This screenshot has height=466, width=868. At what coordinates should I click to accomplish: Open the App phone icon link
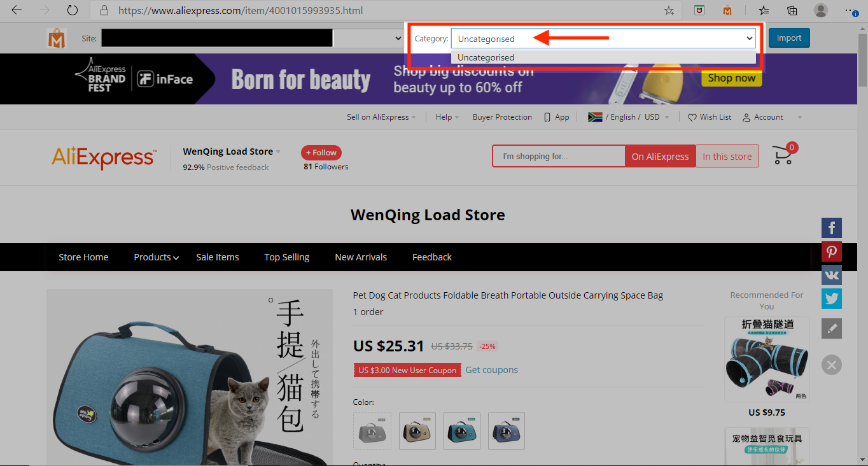(x=556, y=117)
